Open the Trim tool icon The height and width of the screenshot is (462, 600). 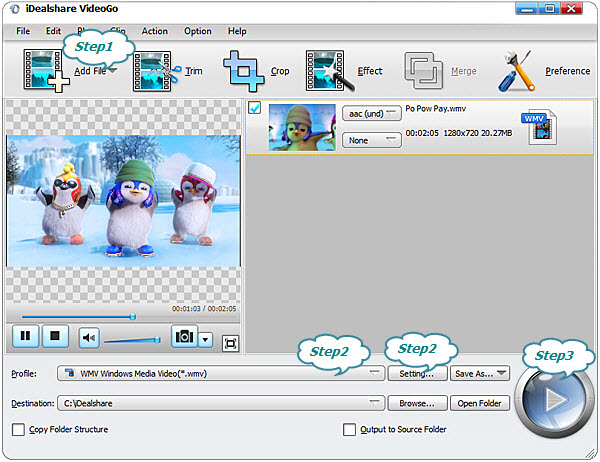click(x=156, y=71)
